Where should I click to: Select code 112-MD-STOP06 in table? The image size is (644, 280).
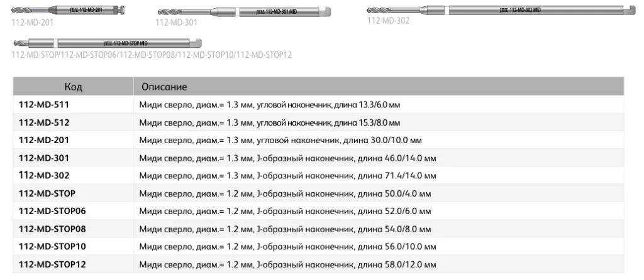tap(52, 211)
